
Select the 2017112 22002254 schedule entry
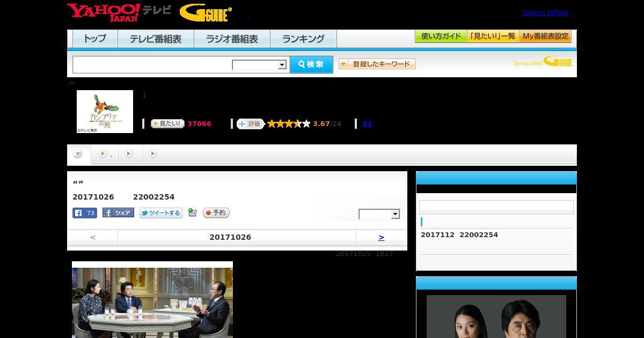[x=459, y=235]
